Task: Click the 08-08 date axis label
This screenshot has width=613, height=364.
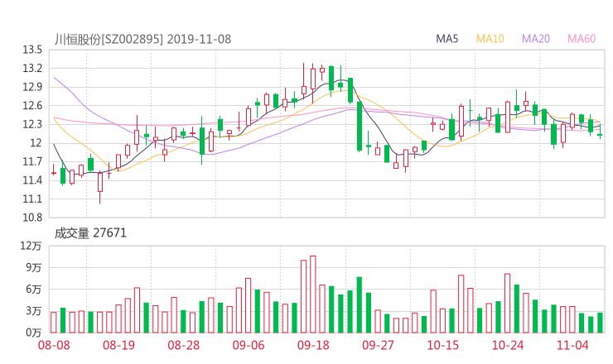Action: [54, 345]
